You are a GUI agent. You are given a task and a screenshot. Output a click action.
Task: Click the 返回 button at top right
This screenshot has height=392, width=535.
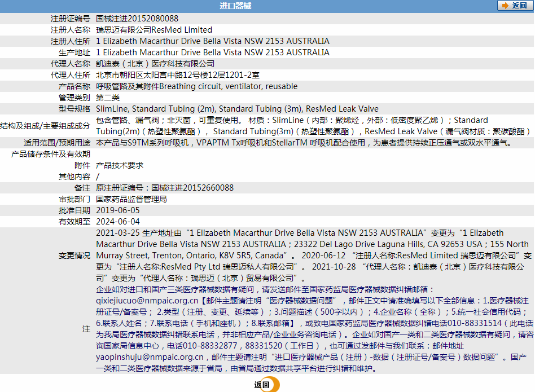pyautogui.click(x=515, y=6)
